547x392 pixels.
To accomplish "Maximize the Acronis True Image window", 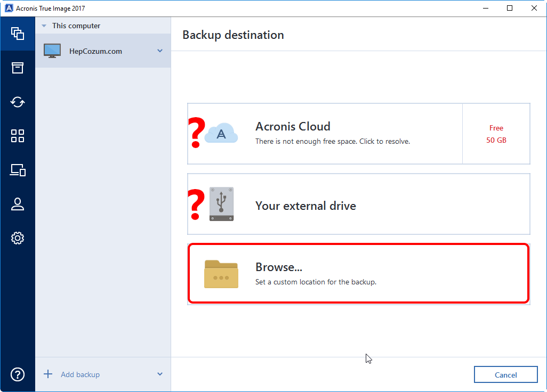I will click(510, 8).
